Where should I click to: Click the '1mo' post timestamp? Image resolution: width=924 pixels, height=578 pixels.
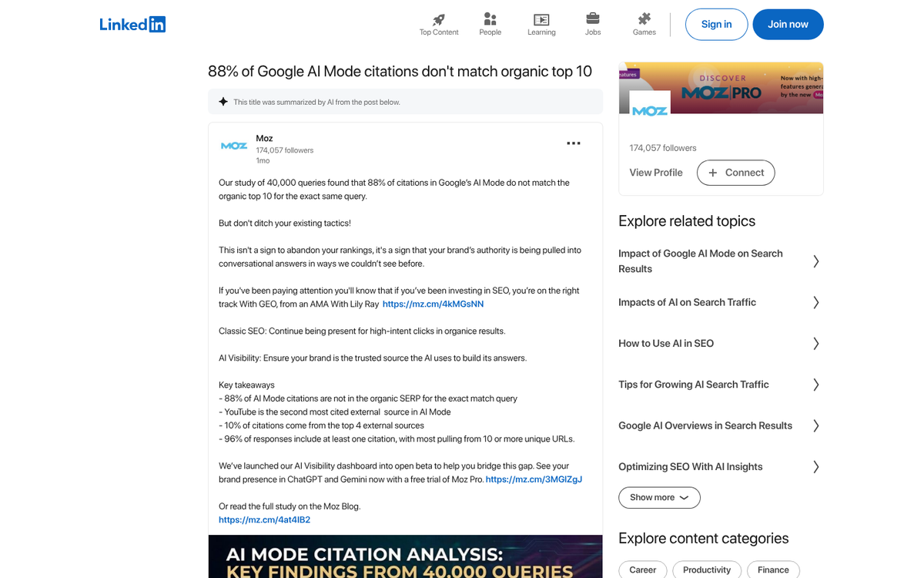click(x=263, y=161)
